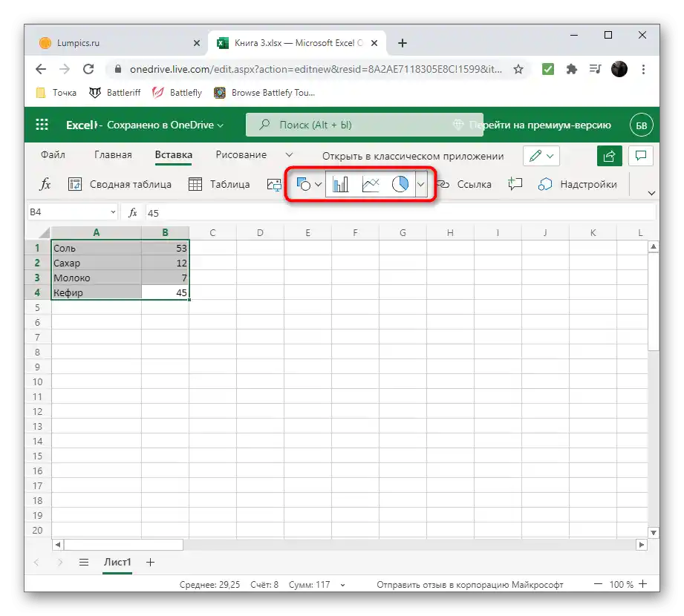684x616 pixels.
Task: Insert a table with Таблица button
Action: coord(219,184)
